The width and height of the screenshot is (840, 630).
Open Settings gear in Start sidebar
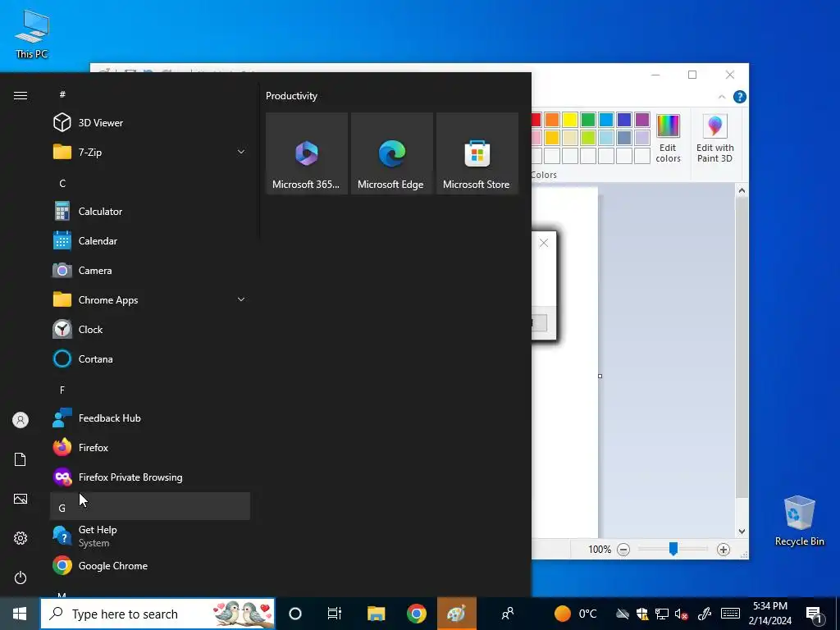coord(21,538)
